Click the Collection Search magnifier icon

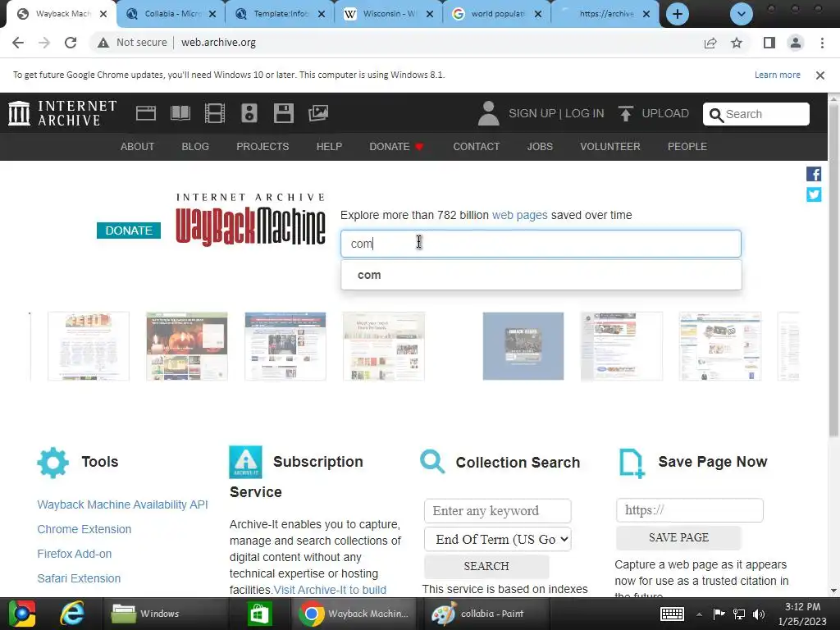click(x=432, y=461)
